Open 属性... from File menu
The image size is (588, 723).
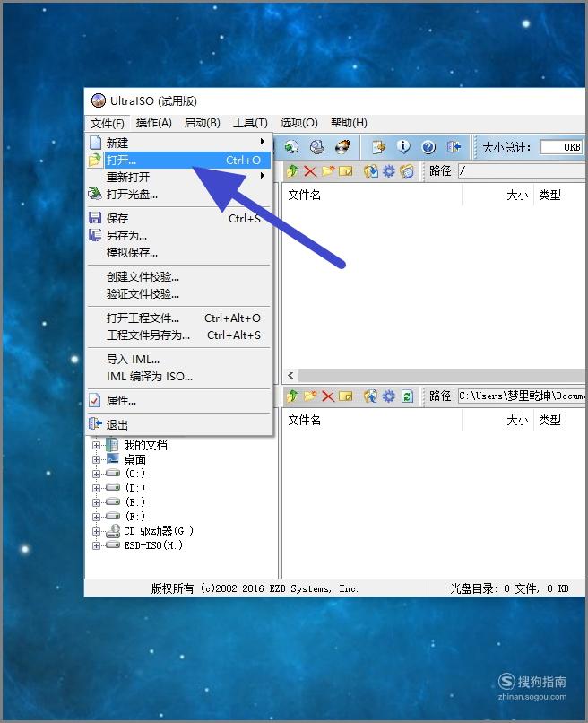[179, 401]
